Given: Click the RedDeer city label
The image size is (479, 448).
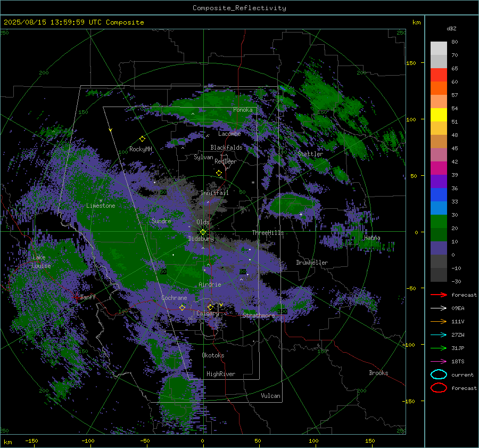Looking at the screenshot, I should (226, 161).
